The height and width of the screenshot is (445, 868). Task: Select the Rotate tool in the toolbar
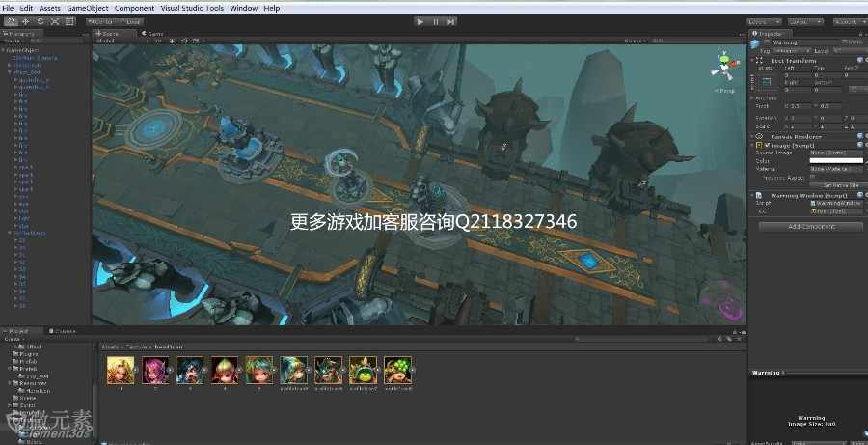(41, 21)
